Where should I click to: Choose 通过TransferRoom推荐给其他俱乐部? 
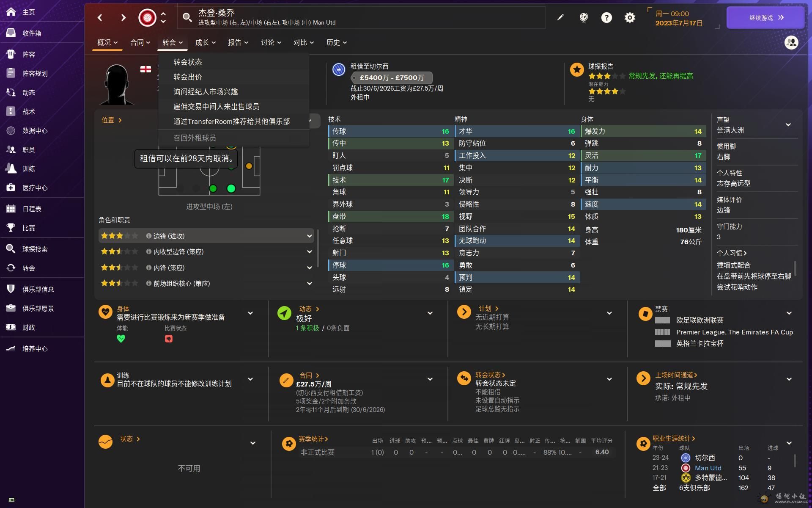point(233,121)
